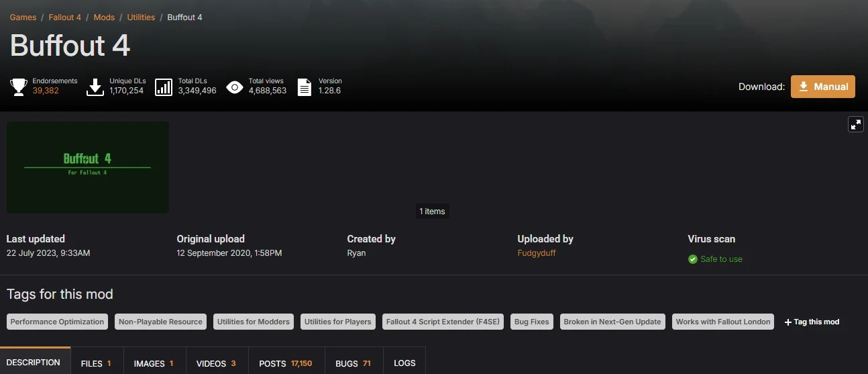
Task: Open the Buffout 4 thumbnail image
Action: coord(88,167)
